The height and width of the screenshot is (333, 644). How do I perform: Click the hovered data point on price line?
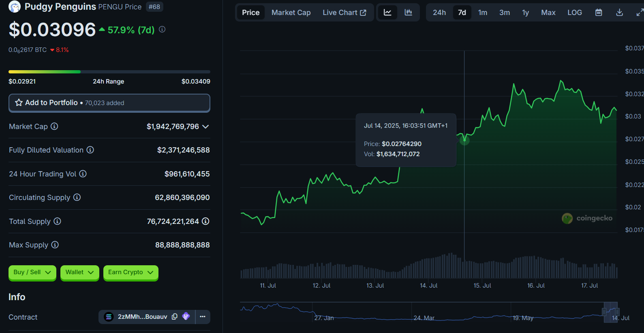464,140
